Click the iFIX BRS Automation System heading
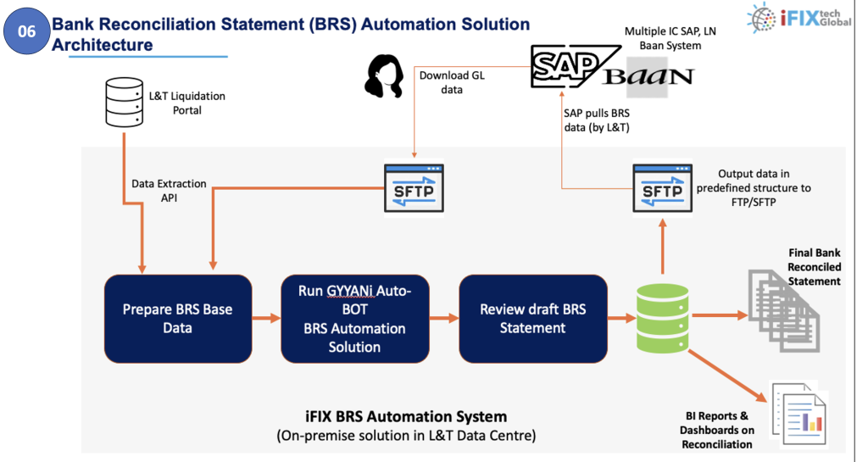Image resolution: width=868 pixels, height=462 pixels. [x=406, y=416]
